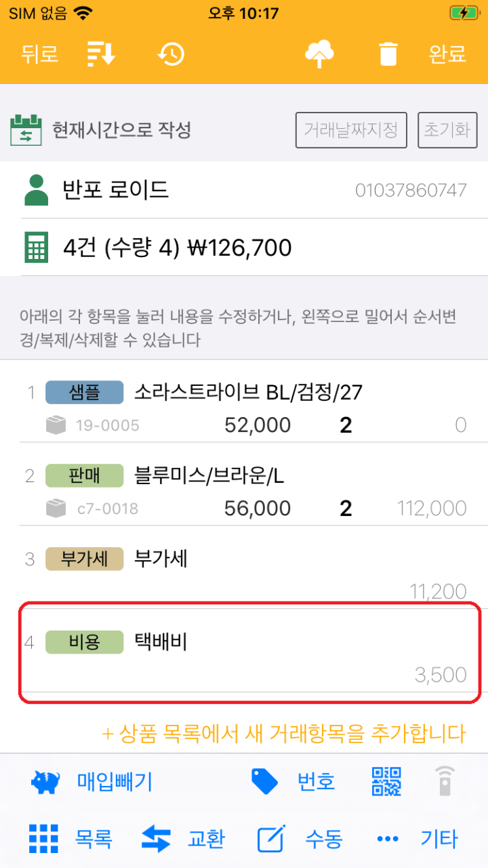The height and width of the screenshot is (868, 488).
Task: Delete transaction using trash icon
Action: 388,54
